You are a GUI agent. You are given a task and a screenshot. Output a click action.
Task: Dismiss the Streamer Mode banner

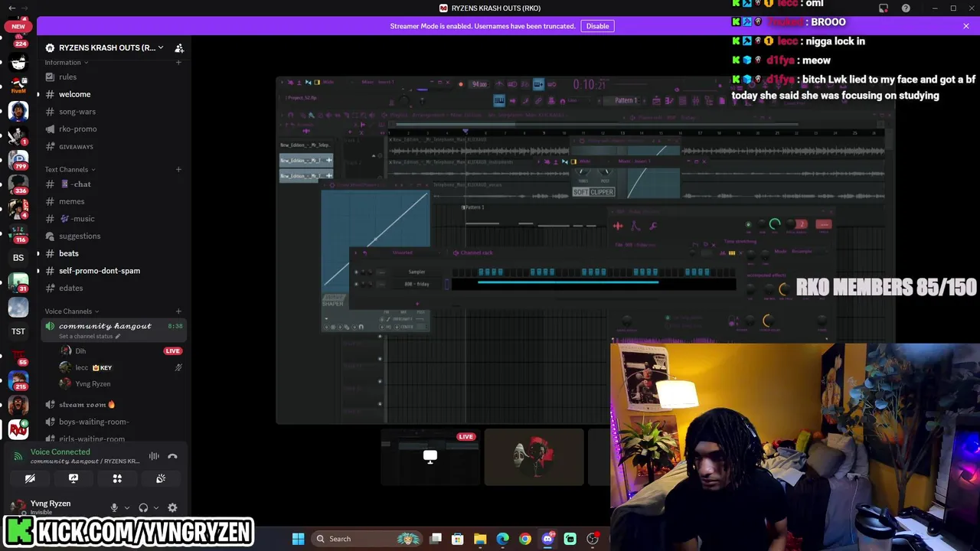(x=966, y=26)
